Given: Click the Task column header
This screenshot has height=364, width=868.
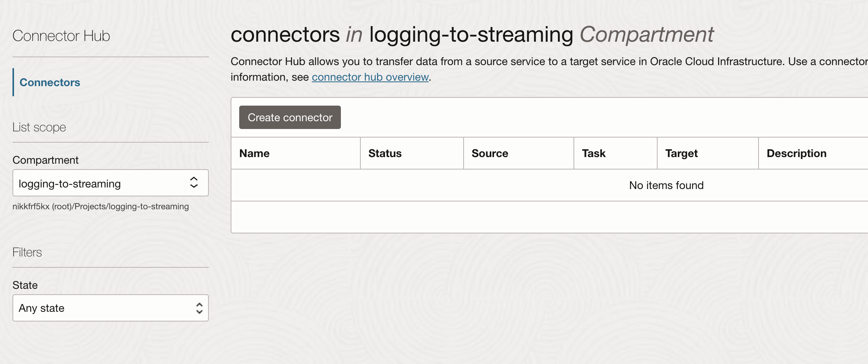Looking at the screenshot, I should 594,153.
